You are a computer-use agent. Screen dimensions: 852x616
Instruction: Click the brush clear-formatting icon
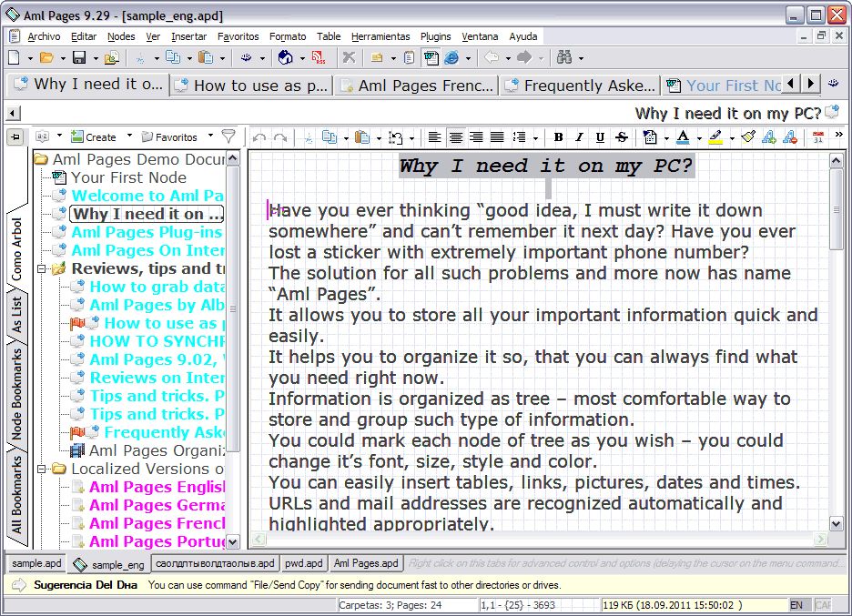point(748,137)
